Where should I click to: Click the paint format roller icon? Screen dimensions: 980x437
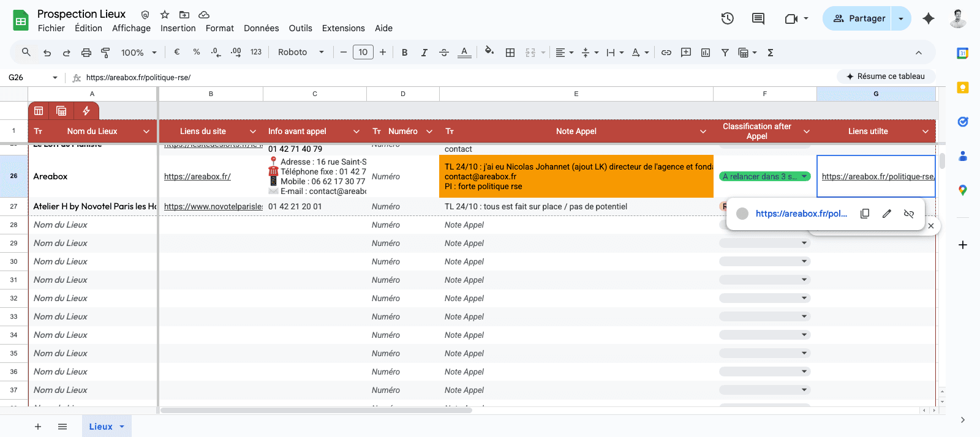[105, 53]
